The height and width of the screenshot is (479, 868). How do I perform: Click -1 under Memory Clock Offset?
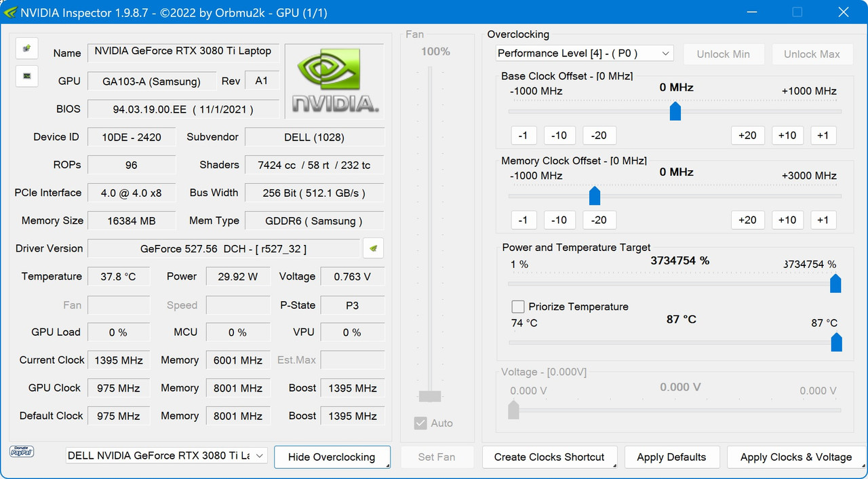523,220
